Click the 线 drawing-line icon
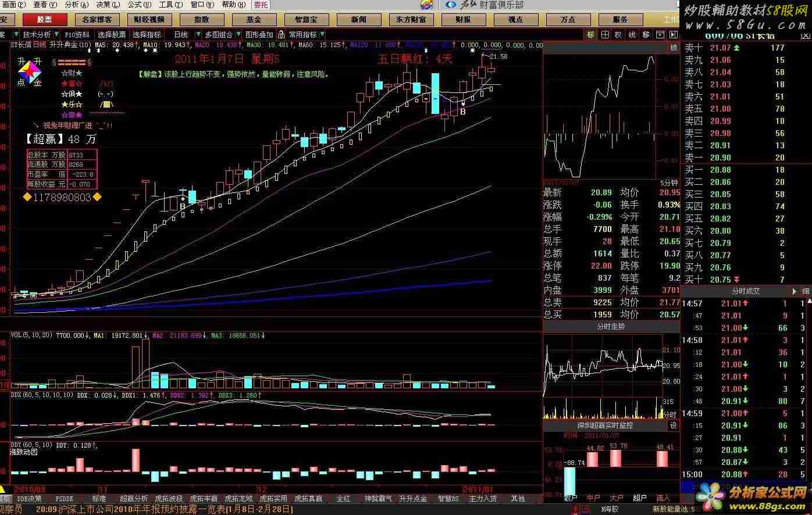 point(632,35)
